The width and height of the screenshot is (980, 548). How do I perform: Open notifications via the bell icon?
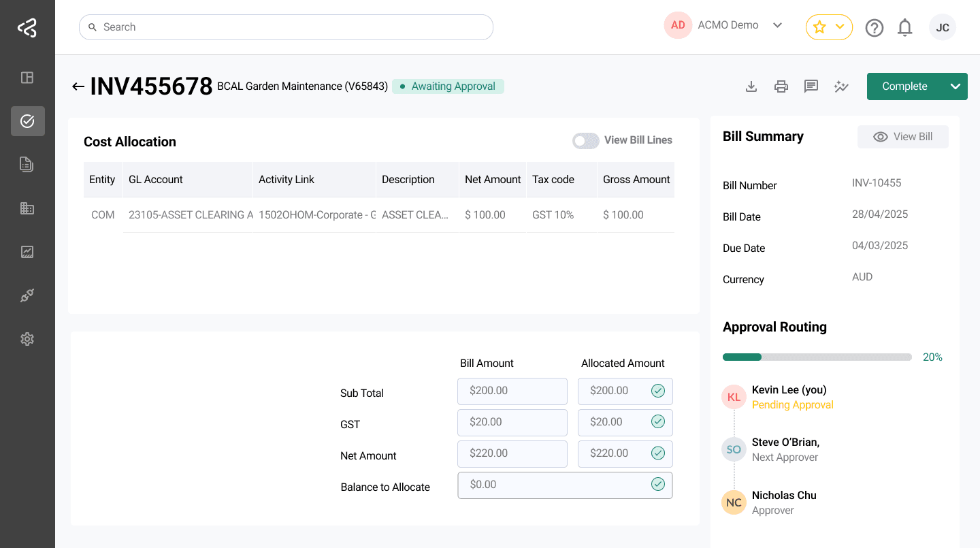coord(904,27)
